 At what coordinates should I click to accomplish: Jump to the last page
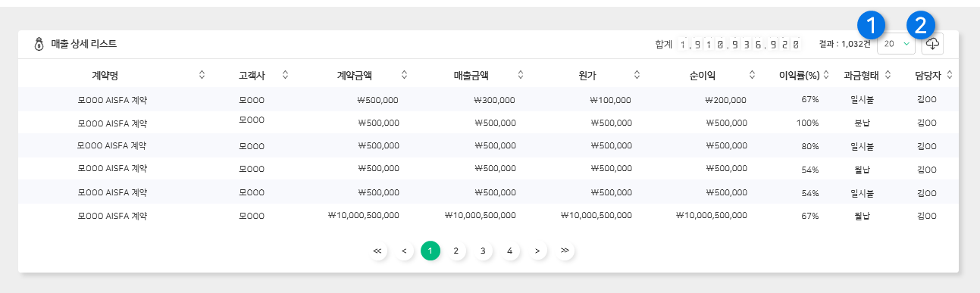[x=565, y=250]
